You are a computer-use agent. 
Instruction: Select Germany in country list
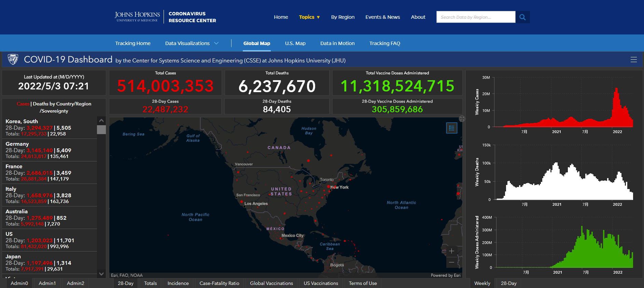pos(50,150)
